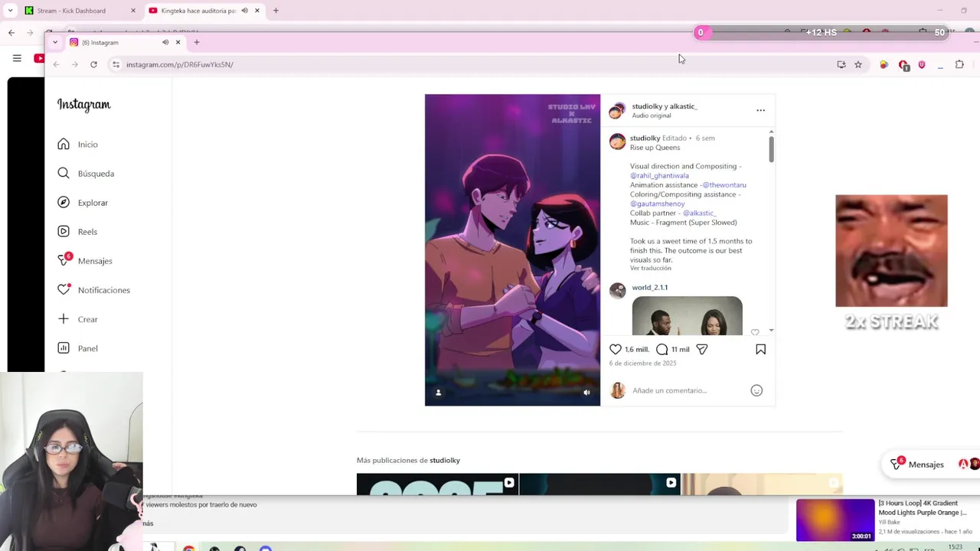Toggle video sound with the speaker icon

pyautogui.click(x=586, y=393)
